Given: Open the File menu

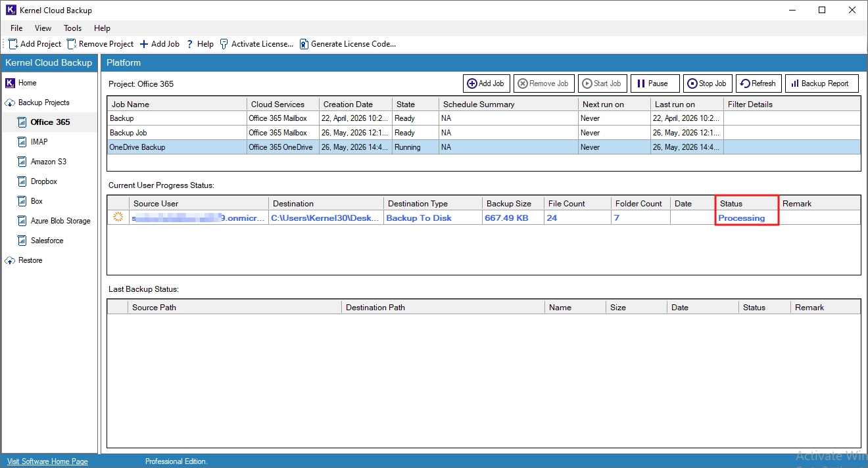Looking at the screenshot, I should tap(16, 28).
